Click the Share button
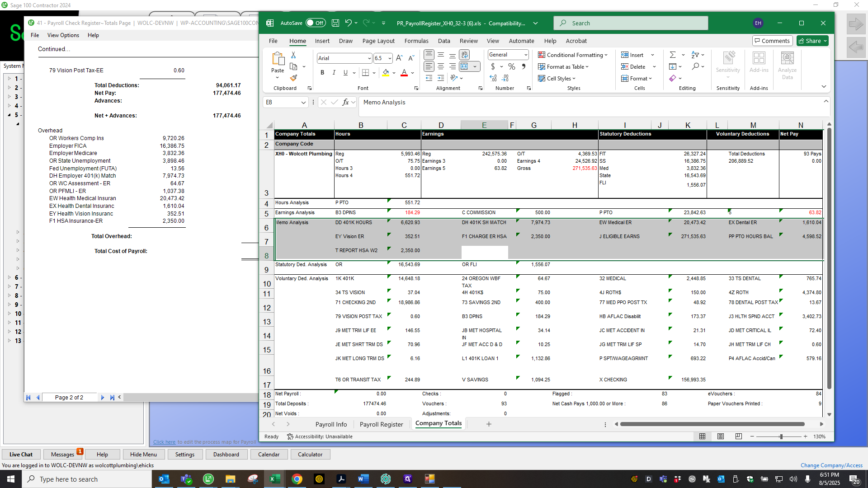868x488 pixels. (x=812, y=41)
